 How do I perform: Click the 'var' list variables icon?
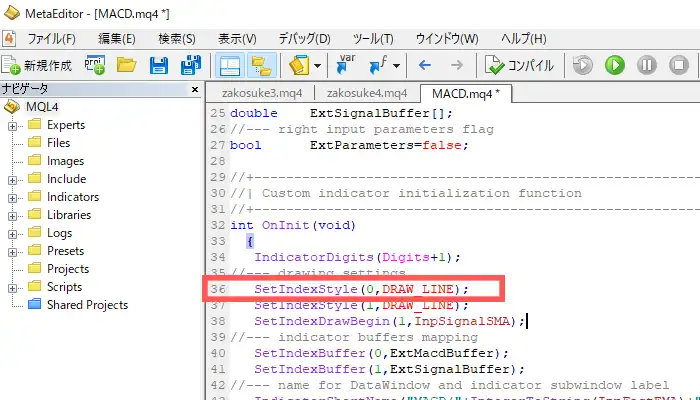pyautogui.click(x=346, y=64)
